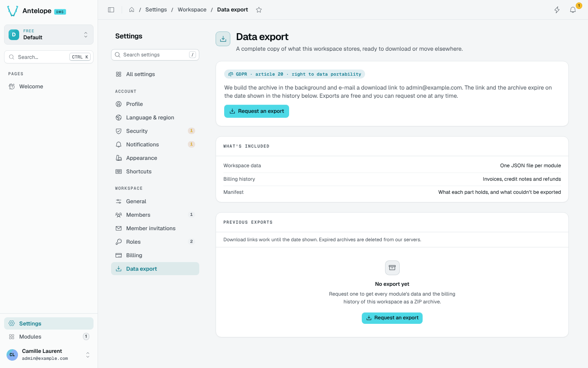Viewport: 588px width, 368px height.
Task: Star the Data export page as favorite
Action: [259, 10]
